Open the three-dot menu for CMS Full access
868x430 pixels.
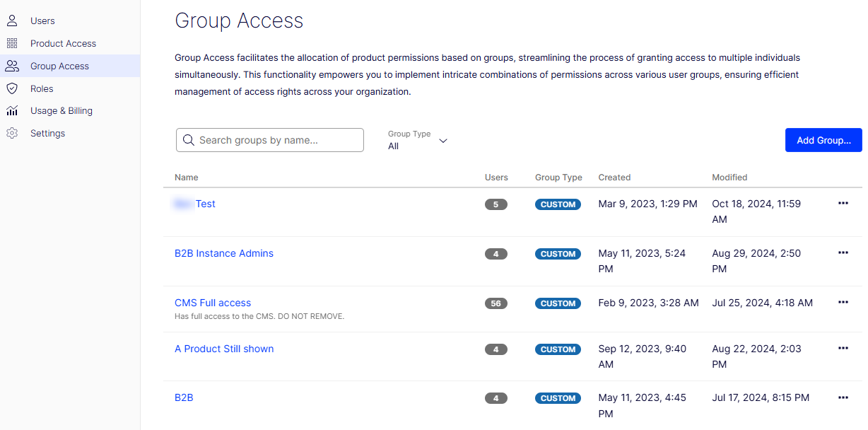(843, 302)
